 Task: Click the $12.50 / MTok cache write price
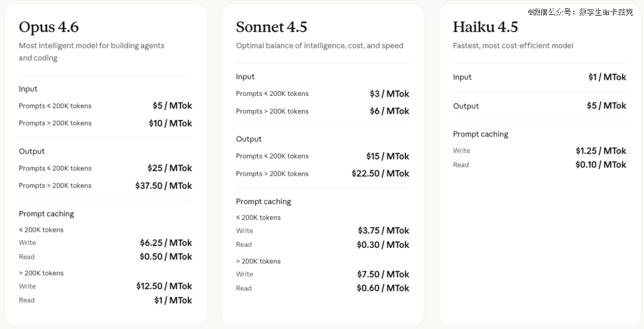pos(164,286)
